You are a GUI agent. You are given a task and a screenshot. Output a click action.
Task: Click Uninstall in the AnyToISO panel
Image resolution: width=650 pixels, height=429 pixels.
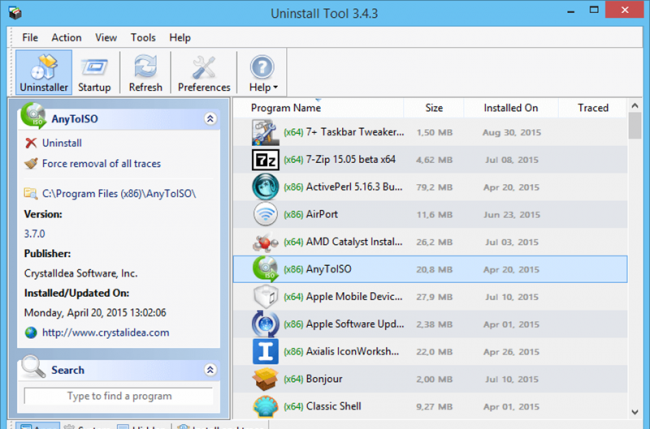point(62,143)
